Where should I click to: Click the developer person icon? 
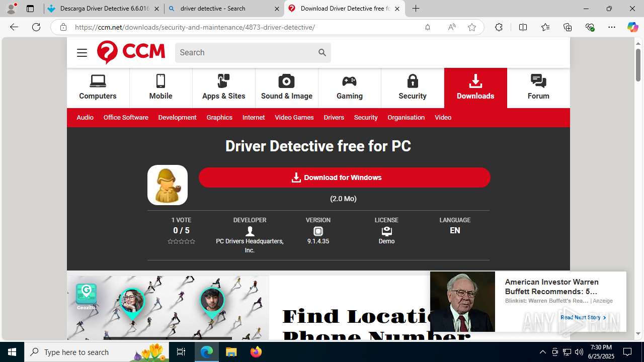[x=250, y=231]
